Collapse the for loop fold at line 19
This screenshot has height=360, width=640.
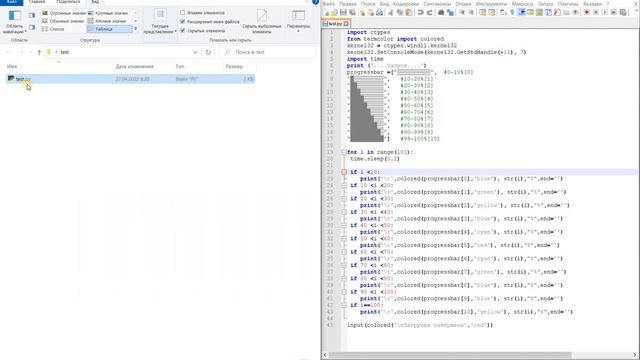(344, 152)
